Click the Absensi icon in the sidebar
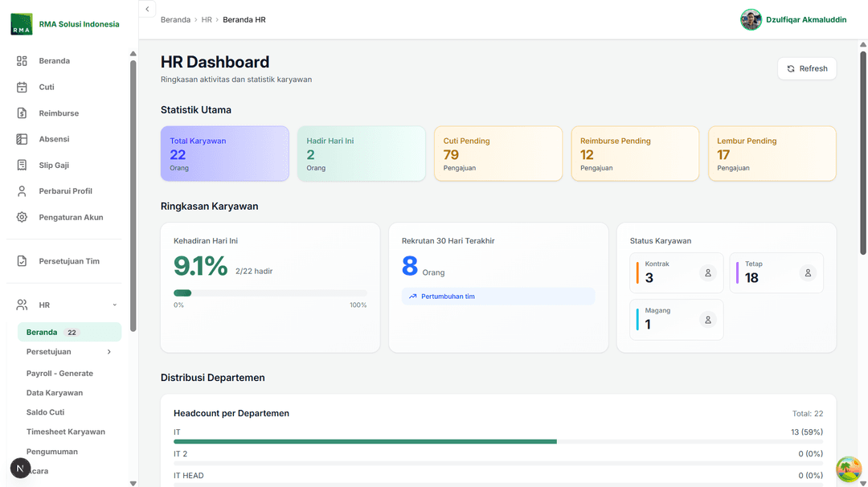This screenshot has height=487, width=868. click(22, 138)
